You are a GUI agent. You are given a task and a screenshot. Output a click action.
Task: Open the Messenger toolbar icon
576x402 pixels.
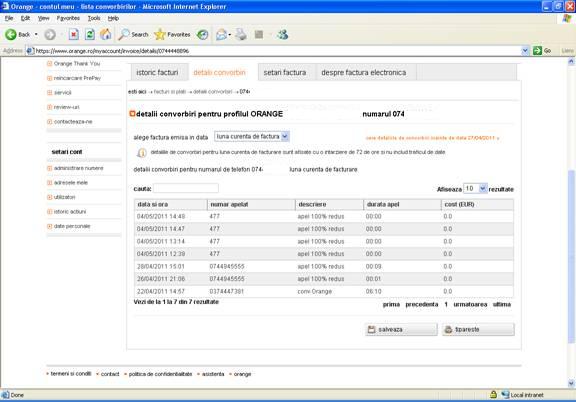click(x=283, y=35)
